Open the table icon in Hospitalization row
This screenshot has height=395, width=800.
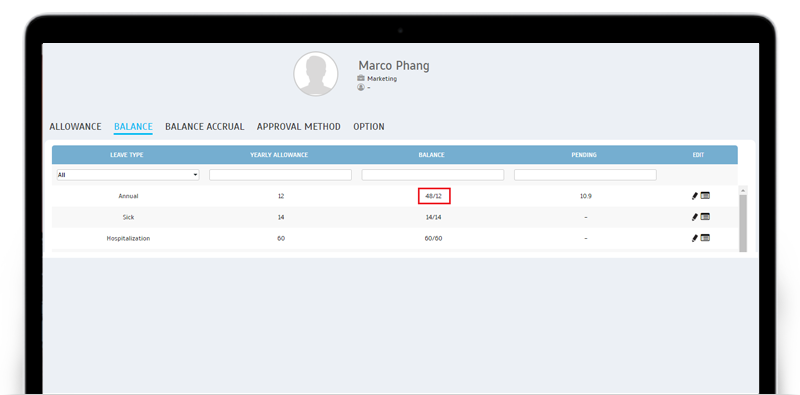(705, 238)
